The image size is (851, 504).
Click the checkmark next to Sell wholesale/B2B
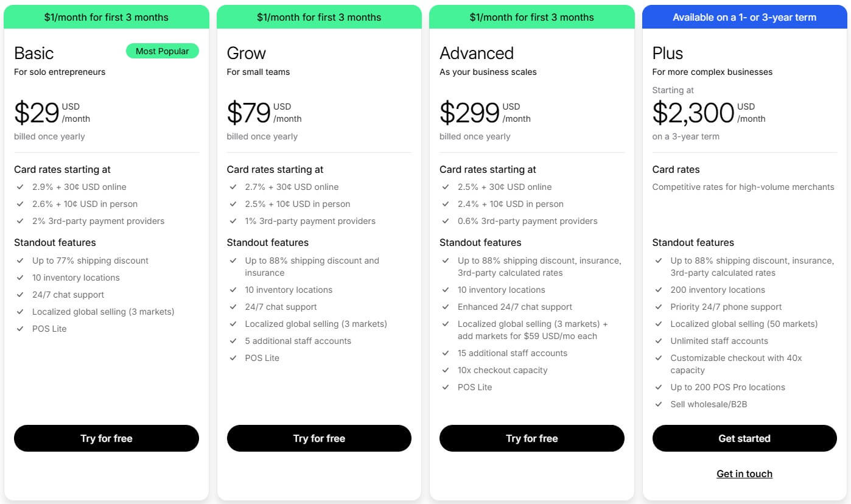pyautogui.click(x=659, y=404)
